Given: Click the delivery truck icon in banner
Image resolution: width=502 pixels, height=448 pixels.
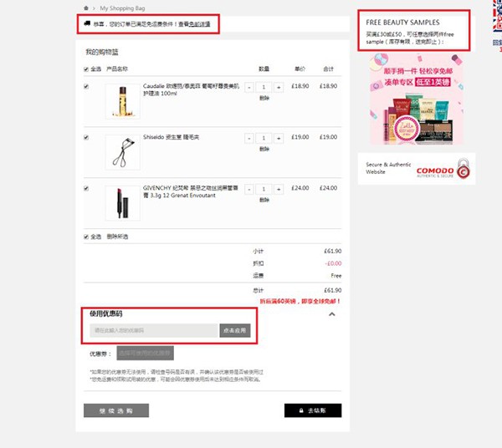Looking at the screenshot, I should (87, 23).
